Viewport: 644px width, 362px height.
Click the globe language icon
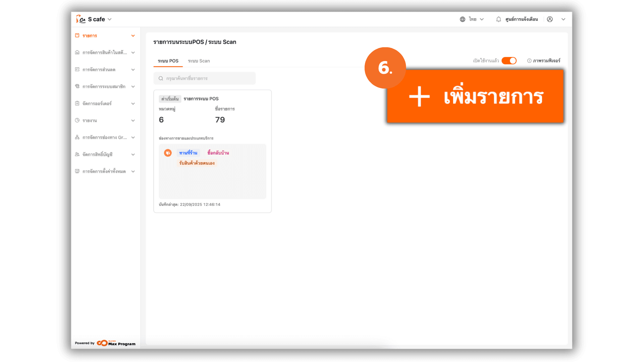point(463,19)
